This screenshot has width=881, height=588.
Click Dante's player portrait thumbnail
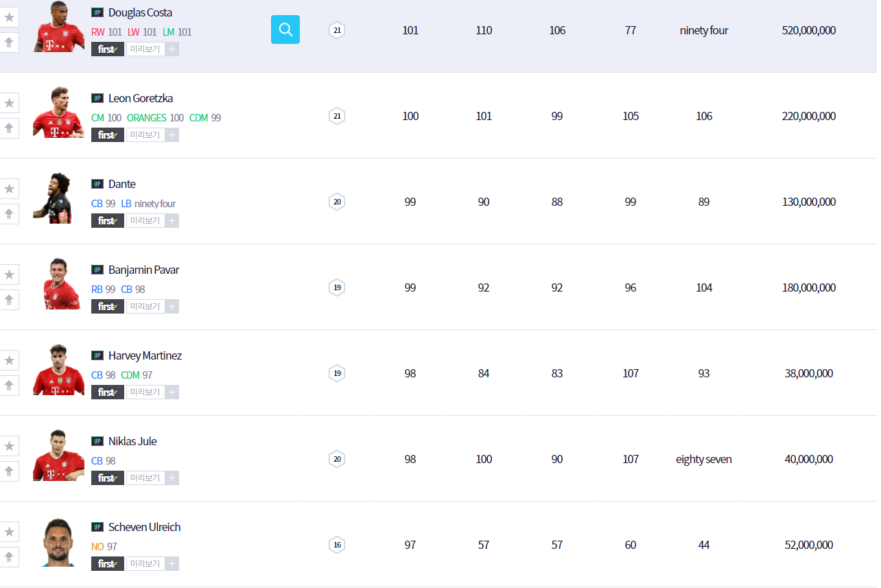[x=58, y=198]
